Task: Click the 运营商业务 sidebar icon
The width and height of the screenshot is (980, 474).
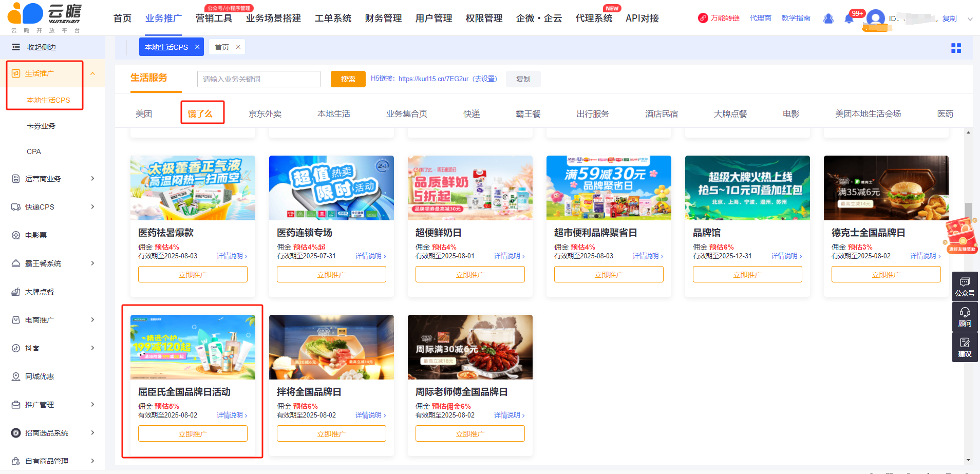Action: click(x=16, y=179)
